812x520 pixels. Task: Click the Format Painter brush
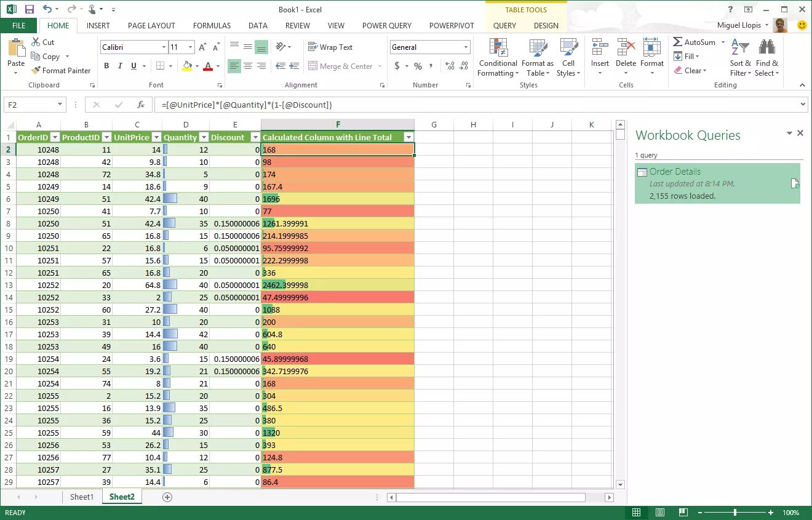click(x=35, y=70)
